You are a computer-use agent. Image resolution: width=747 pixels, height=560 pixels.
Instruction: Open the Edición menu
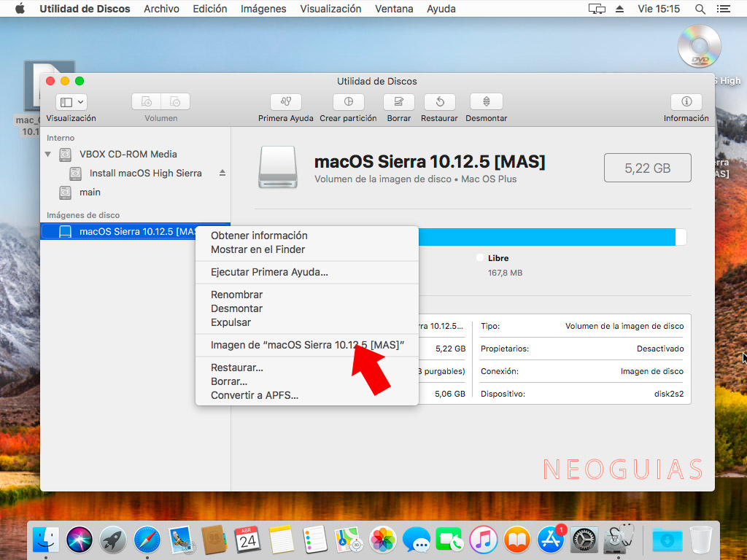[x=209, y=9]
